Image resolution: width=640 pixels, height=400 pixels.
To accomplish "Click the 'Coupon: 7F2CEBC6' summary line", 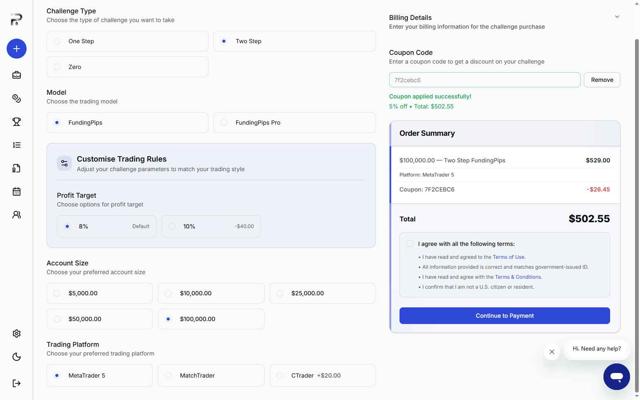I will tap(427, 189).
